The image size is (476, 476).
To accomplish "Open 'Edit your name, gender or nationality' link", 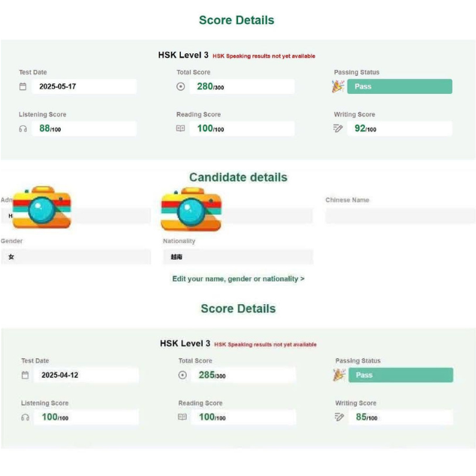I will point(238,279).
